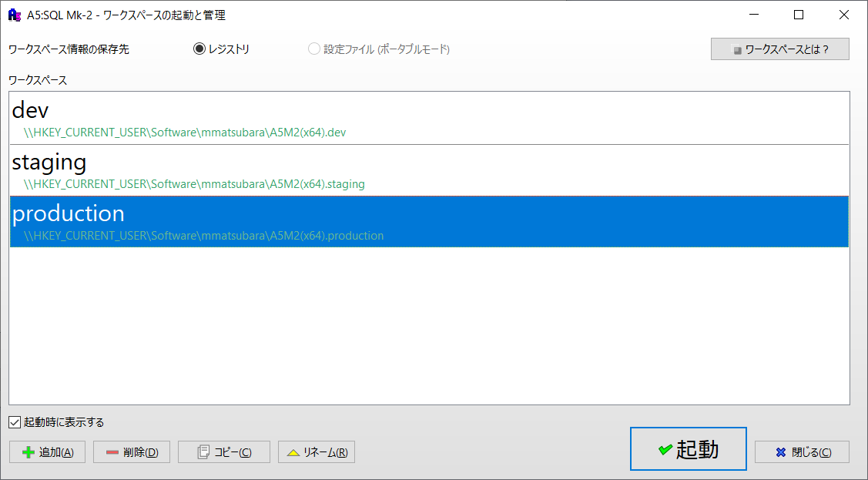Click the A5:SQL Mk-2 title bar icon

click(x=14, y=15)
